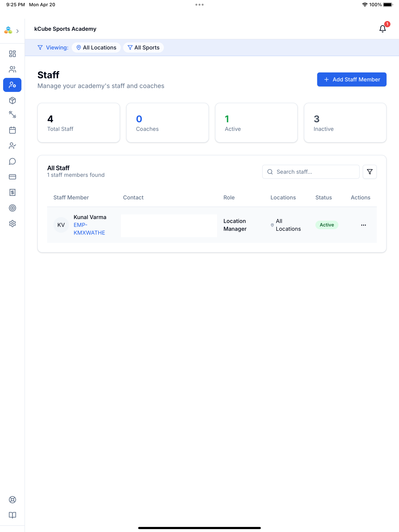Screen dimensions: 399x532
Task: Open the All Locations filter chip
Action: coord(96,48)
